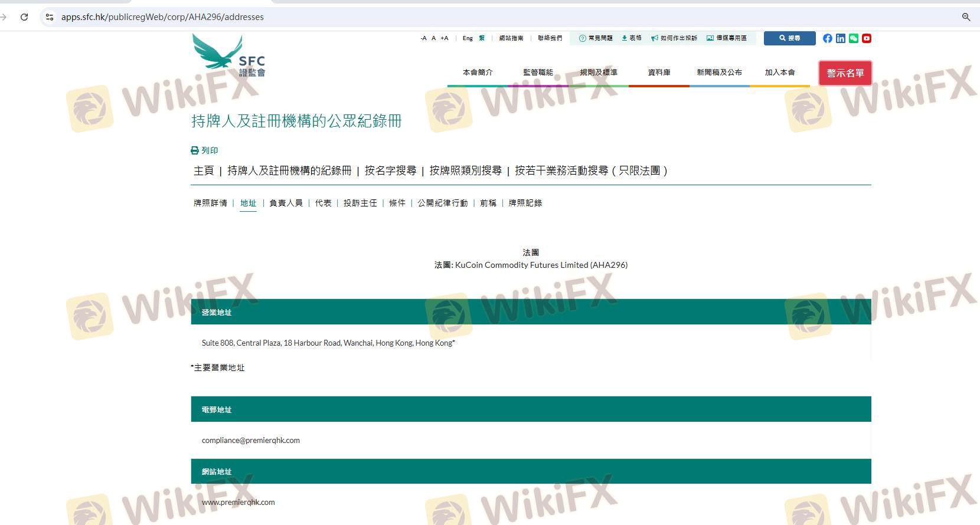Open site information icon in address bar
980x525 pixels.
[50, 17]
